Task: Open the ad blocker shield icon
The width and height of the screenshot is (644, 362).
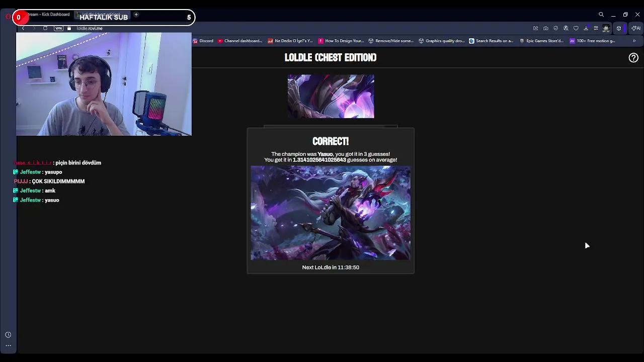Action: tap(556, 28)
